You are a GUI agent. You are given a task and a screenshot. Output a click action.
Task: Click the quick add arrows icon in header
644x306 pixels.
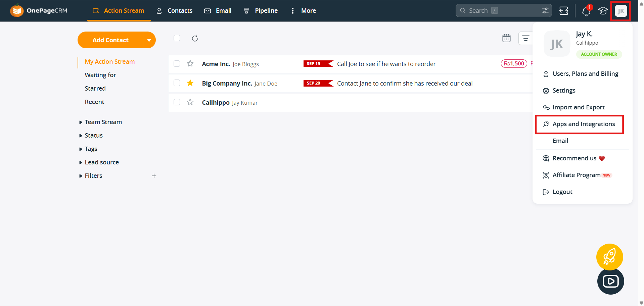pyautogui.click(x=564, y=11)
